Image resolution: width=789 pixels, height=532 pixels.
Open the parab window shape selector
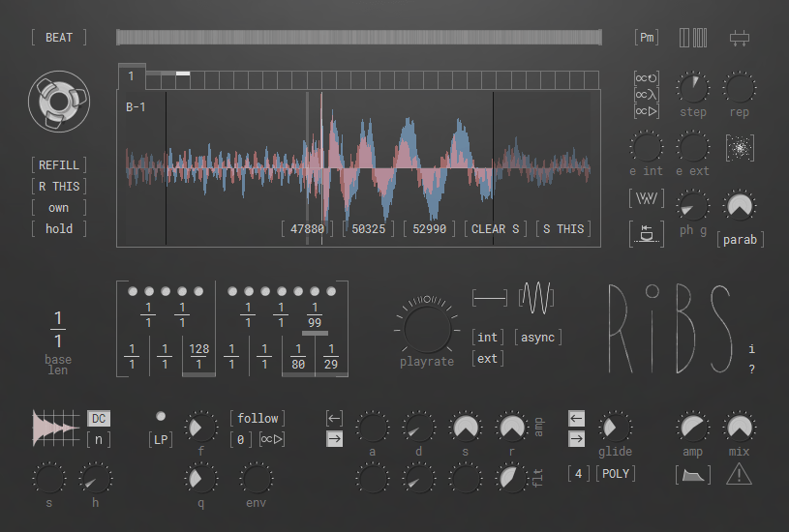[x=740, y=239]
